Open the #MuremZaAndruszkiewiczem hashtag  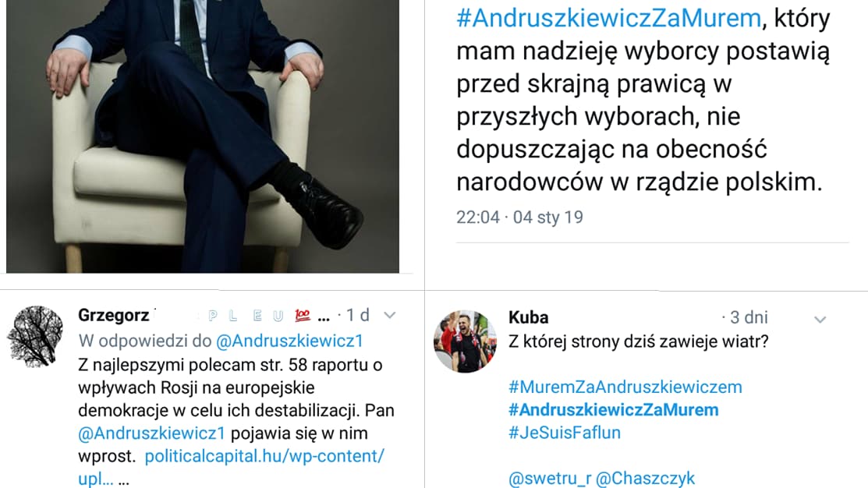[625, 387]
